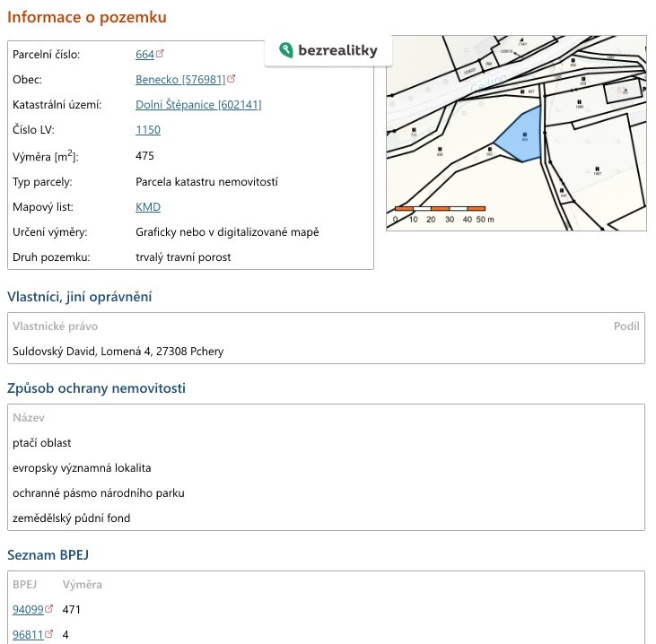Click the bezrealitky brand name text
This screenshot has height=644, width=656.
(339, 51)
